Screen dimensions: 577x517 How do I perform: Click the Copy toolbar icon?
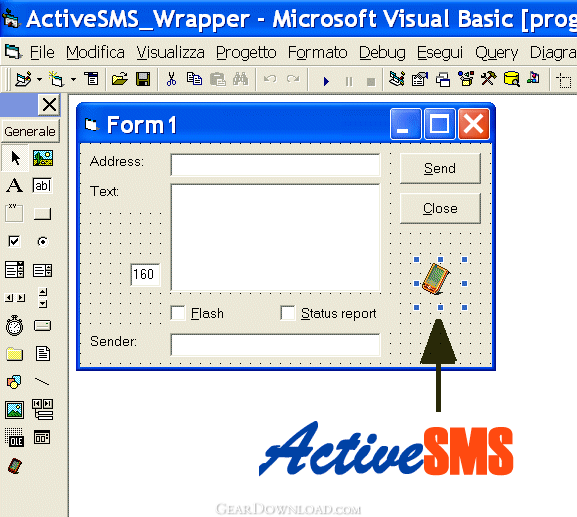[x=194, y=79]
